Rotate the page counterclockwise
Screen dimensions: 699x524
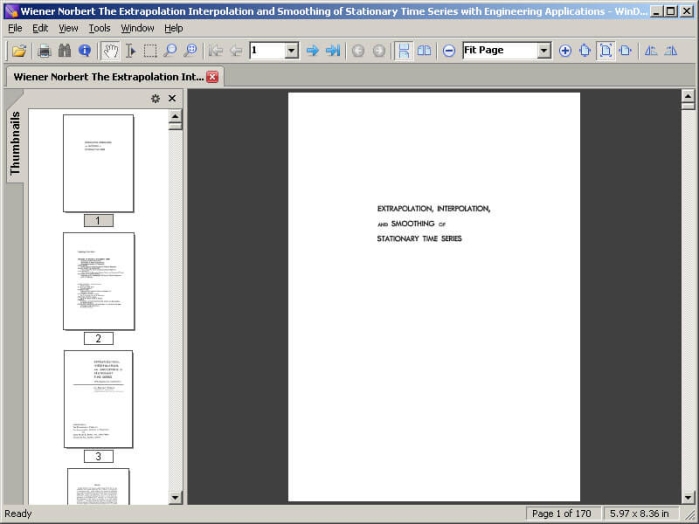pos(651,50)
